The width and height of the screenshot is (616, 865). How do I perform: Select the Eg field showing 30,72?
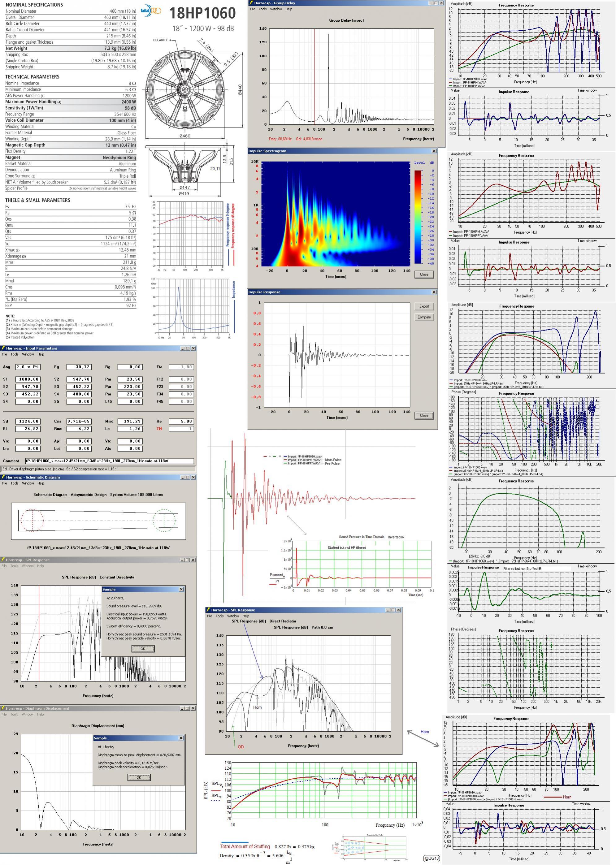click(x=79, y=367)
